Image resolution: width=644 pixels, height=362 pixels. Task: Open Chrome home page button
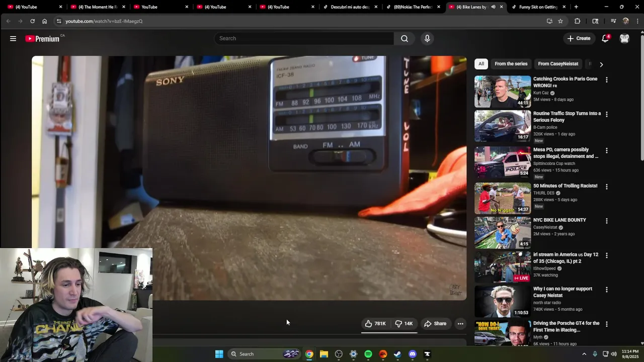tap(44, 21)
